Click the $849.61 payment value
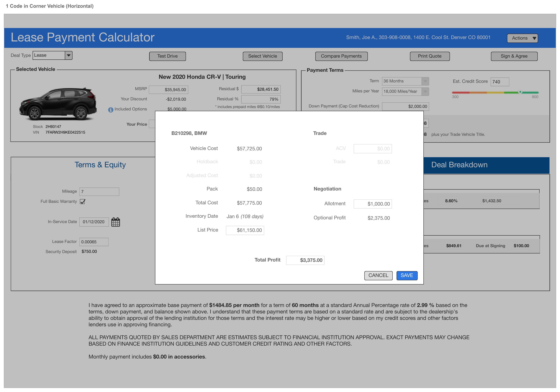This screenshot has height=392, width=560. click(x=454, y=246)
